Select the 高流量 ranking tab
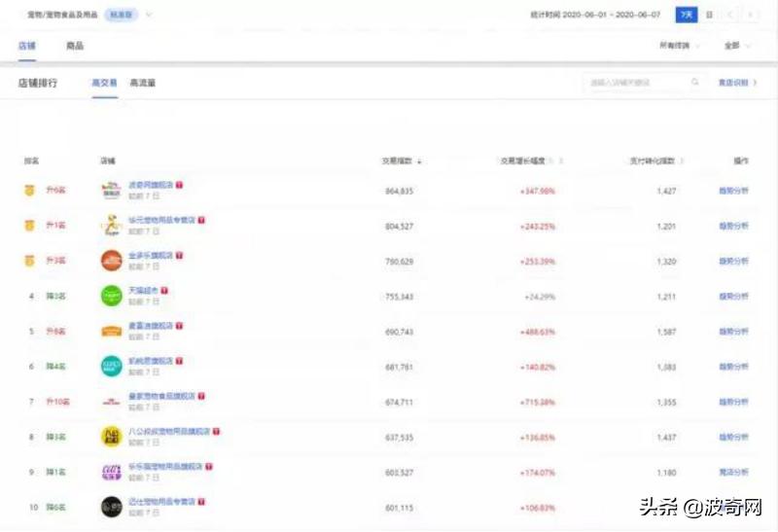 [142, 83]
